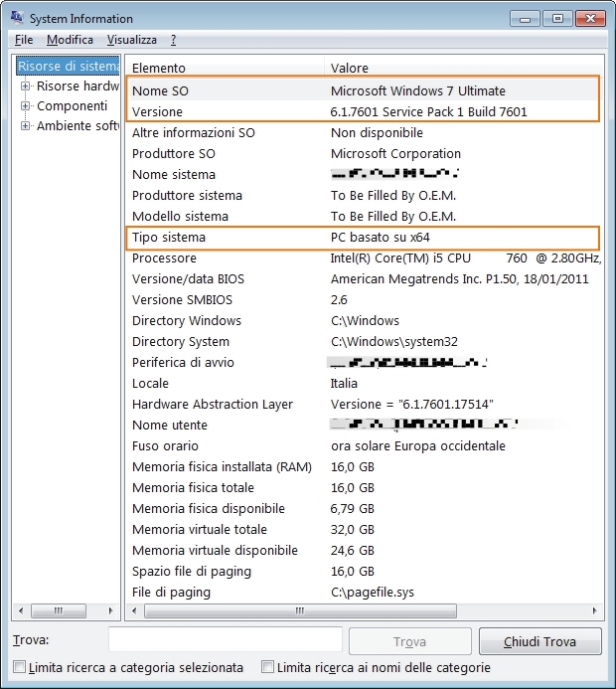
Task: Click the Elemento column header
Action: pyautogui.click(x=226, y=68)
